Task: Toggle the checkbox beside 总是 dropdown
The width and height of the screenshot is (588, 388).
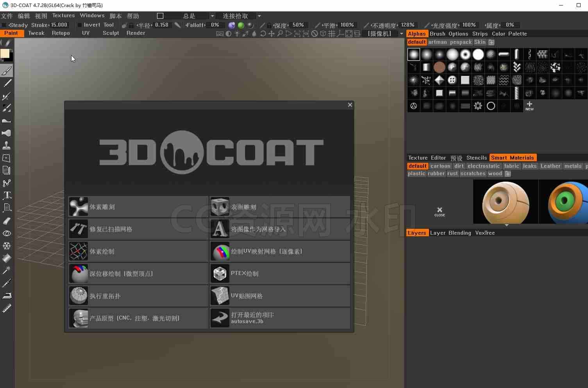Action: [160, 16]
